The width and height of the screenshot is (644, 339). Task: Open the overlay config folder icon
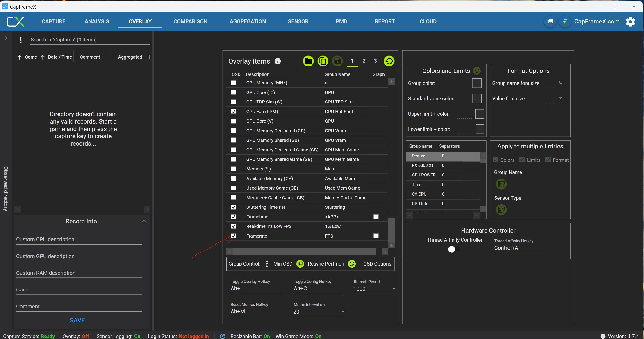(308, 61)
